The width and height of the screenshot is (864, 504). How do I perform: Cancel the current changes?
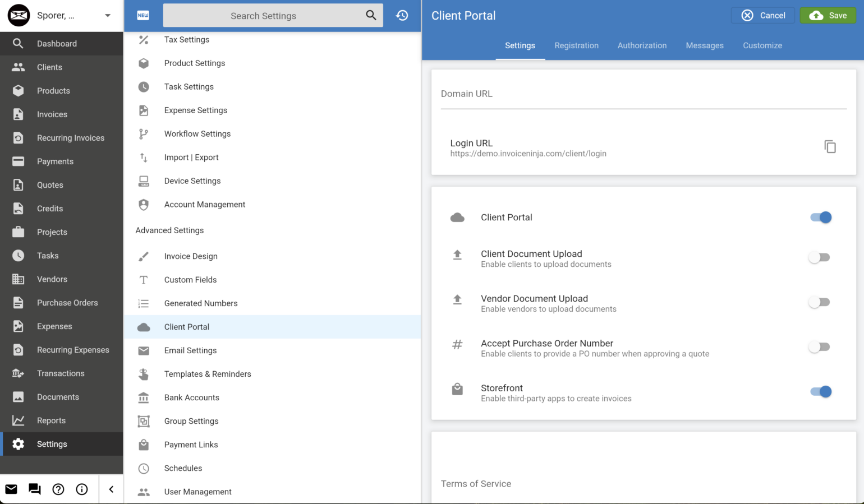click(763, 15)
